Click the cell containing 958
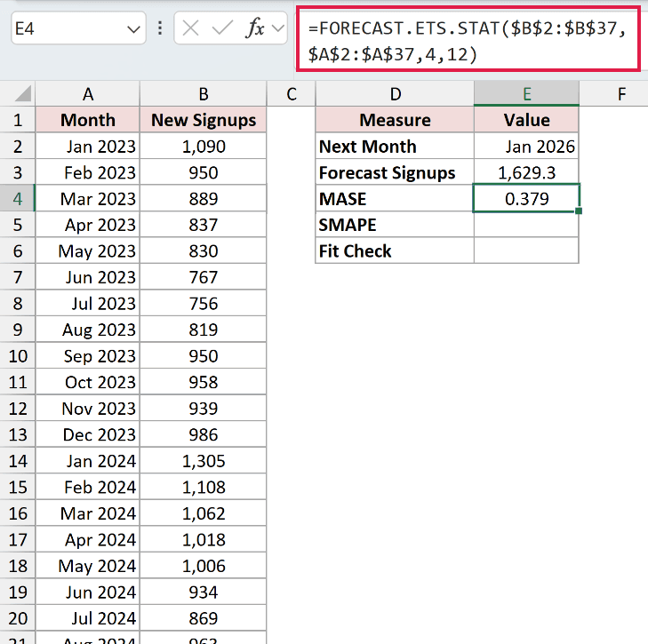Screen dimensions: 648x644 (204, 382)
